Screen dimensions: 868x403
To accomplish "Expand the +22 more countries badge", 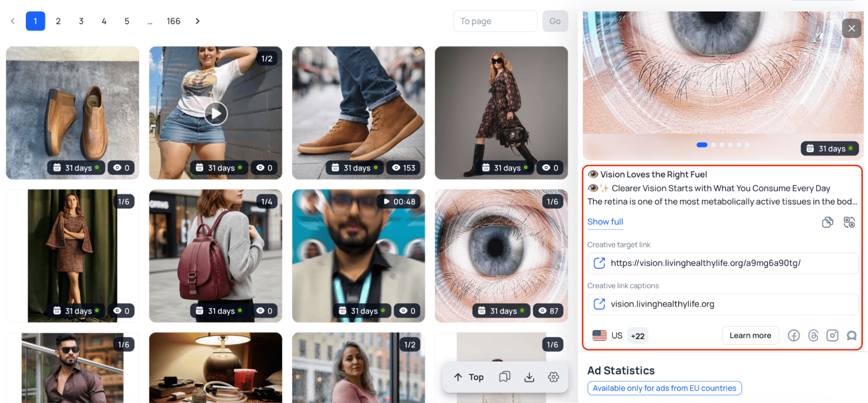I will [x=637, y=336].
